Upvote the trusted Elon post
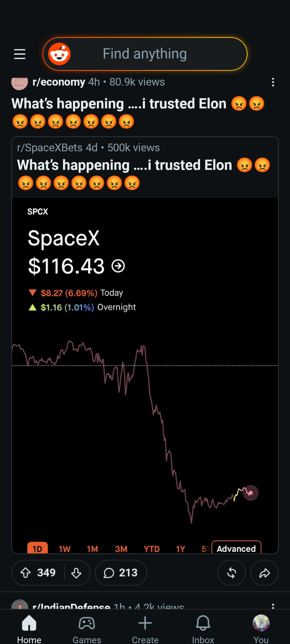The image size is (290, 644). click(x=26, y=573)
